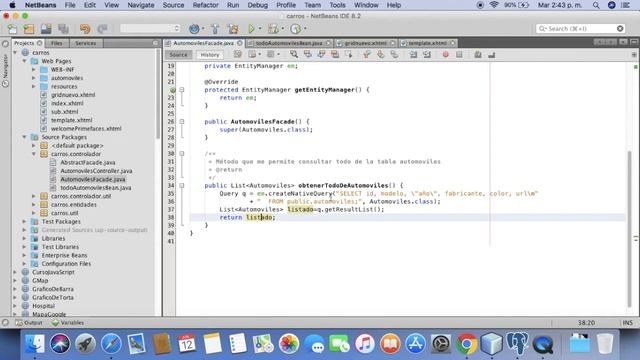Click the editor vertical scrollbar
Viewport: 640px width, 360px height.
pos(629,229)
